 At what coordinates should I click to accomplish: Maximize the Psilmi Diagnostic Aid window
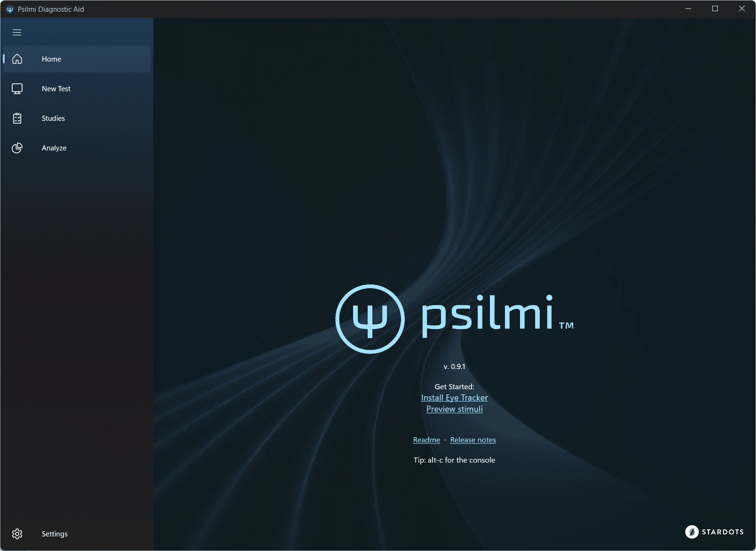pyautogui.click(x=715, y=9)
